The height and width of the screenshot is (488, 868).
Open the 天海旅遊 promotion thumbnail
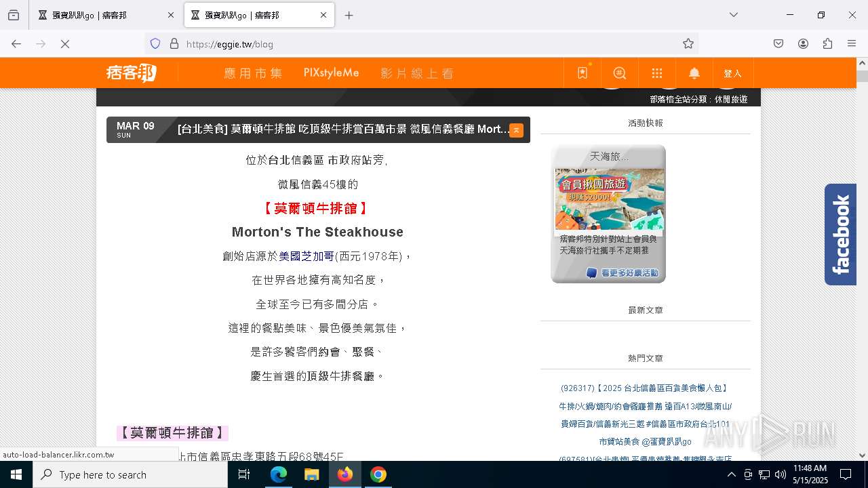tap(609, 199)
